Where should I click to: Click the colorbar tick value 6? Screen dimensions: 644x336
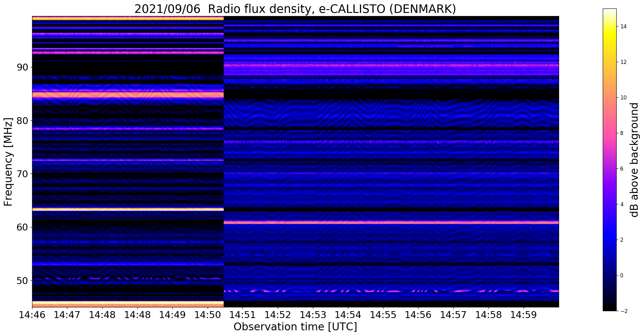pos(621,169)
